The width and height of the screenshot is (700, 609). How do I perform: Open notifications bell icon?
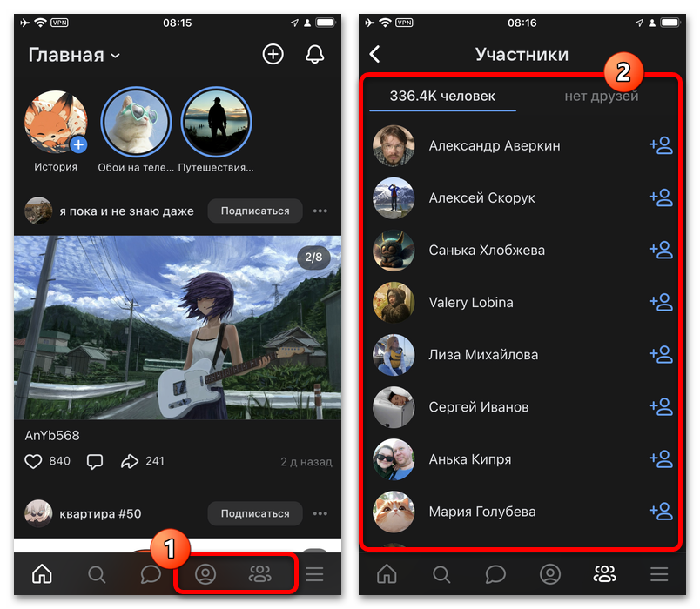(x=314, y=55)
